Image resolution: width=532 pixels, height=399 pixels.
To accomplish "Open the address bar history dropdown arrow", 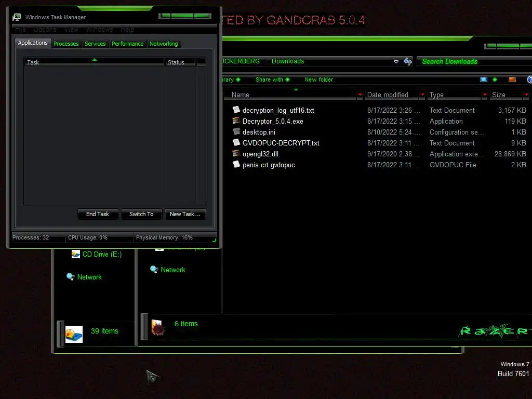I will coord(395,62).
